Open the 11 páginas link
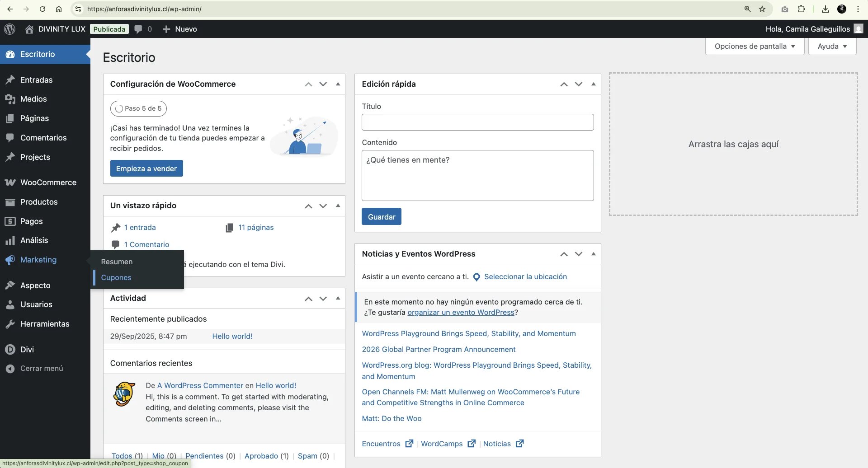Screen dimensions: 868x468 point(256,227)
